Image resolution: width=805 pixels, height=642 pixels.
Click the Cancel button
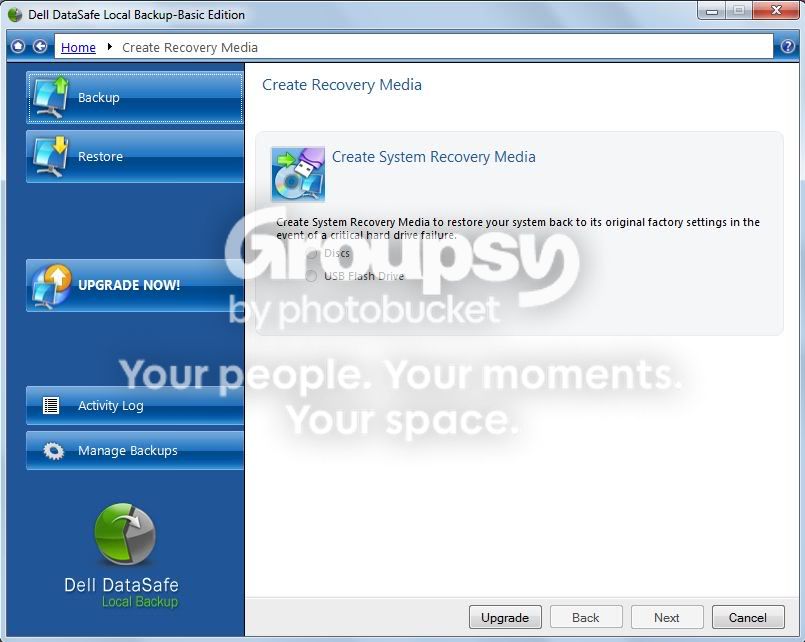pos(748,617)
